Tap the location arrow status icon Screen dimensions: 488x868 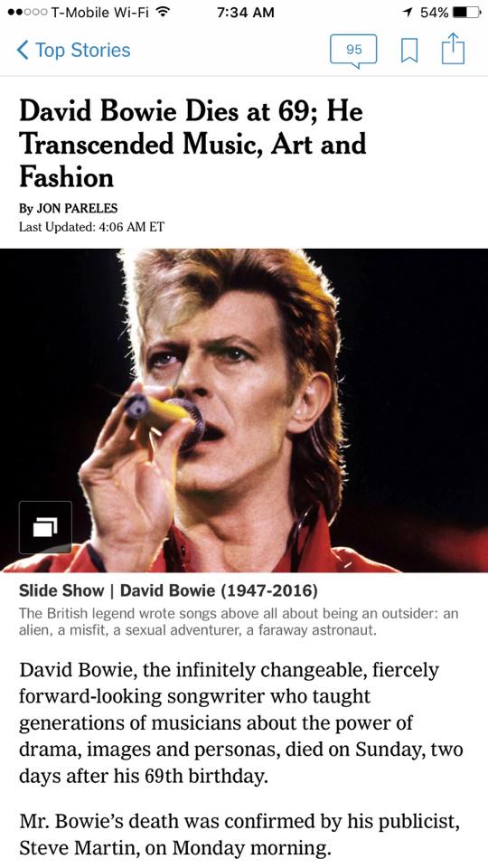408,12
